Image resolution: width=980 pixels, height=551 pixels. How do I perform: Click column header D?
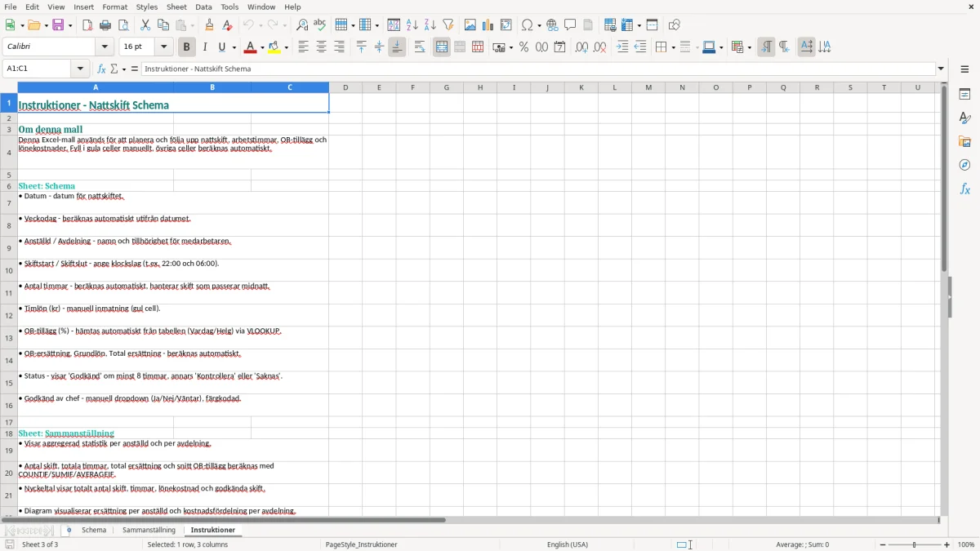coord(345,87)
